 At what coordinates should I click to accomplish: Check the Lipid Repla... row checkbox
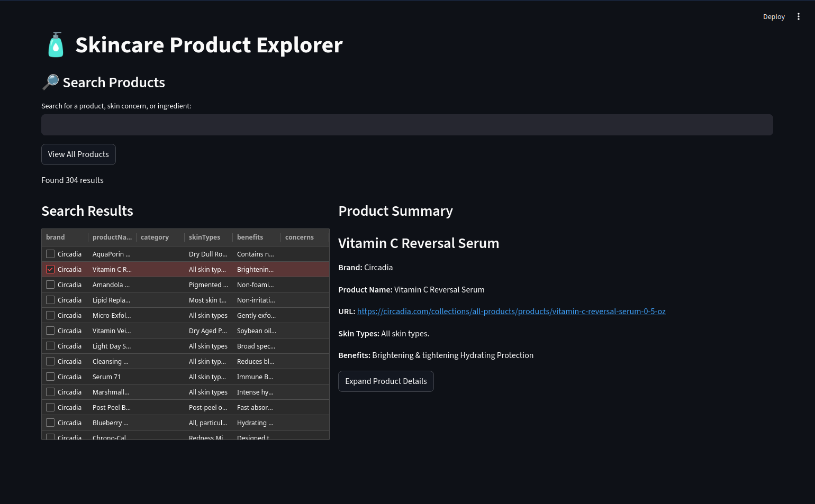click(50, 300)
